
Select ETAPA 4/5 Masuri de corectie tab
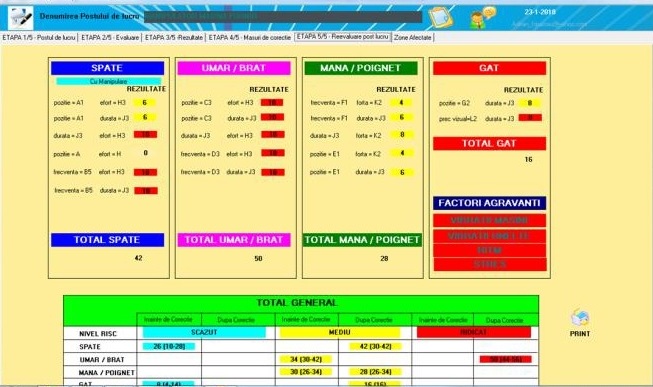pyautogui.click(x=249, y=37)
